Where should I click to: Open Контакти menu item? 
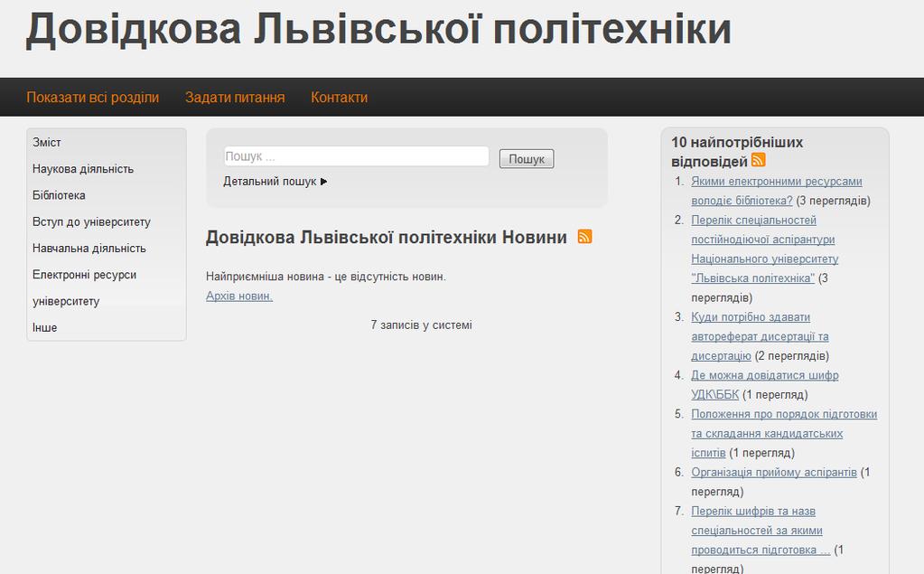339,98
